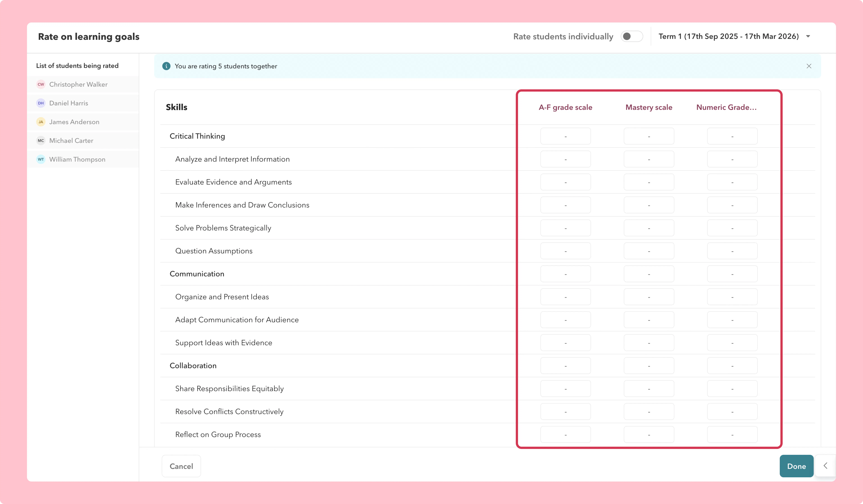Image resolution: width=863 pixels, height=504 pixels.
Task: Toggle Rate students individually switch
Action: coord(632,36)
